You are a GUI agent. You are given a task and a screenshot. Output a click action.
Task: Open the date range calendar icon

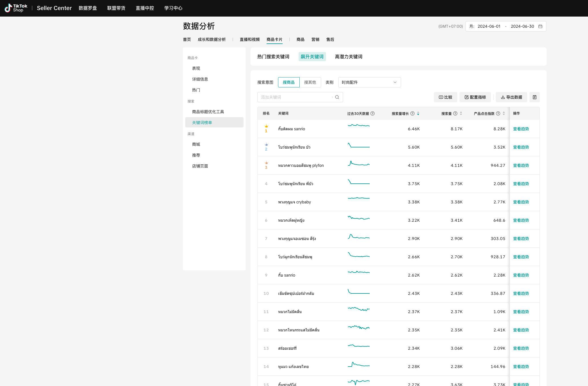pyautogui.click(x=540, y=26)
